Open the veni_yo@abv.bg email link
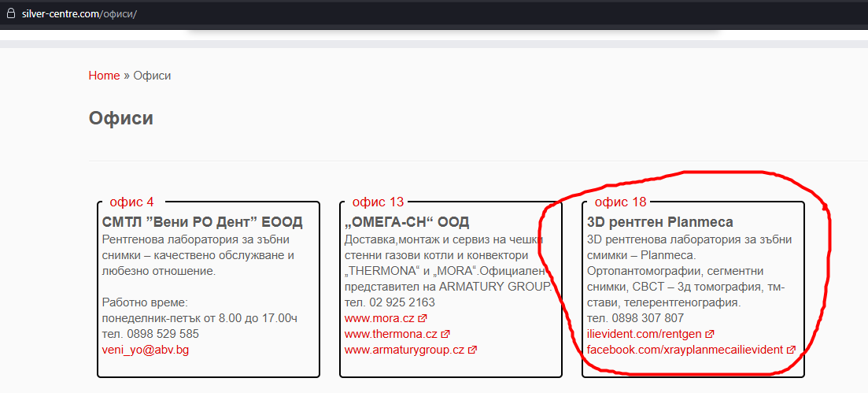Screen dimensions: 868x393 point(146,350)
